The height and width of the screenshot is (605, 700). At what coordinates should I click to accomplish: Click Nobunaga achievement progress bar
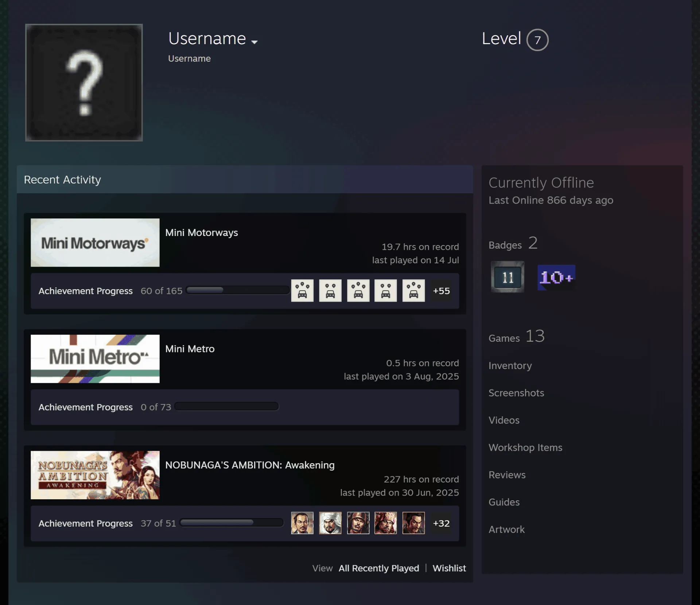click(232, 522)
